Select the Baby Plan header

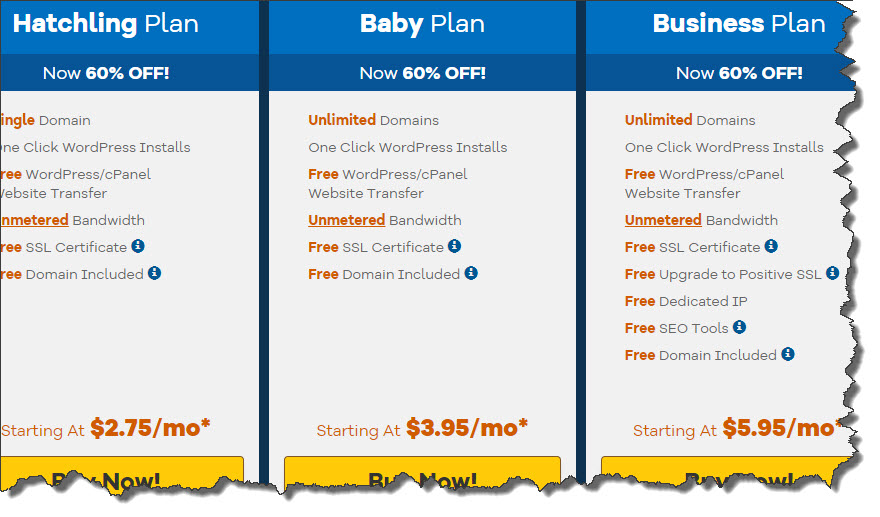click(x=422, y=24)
